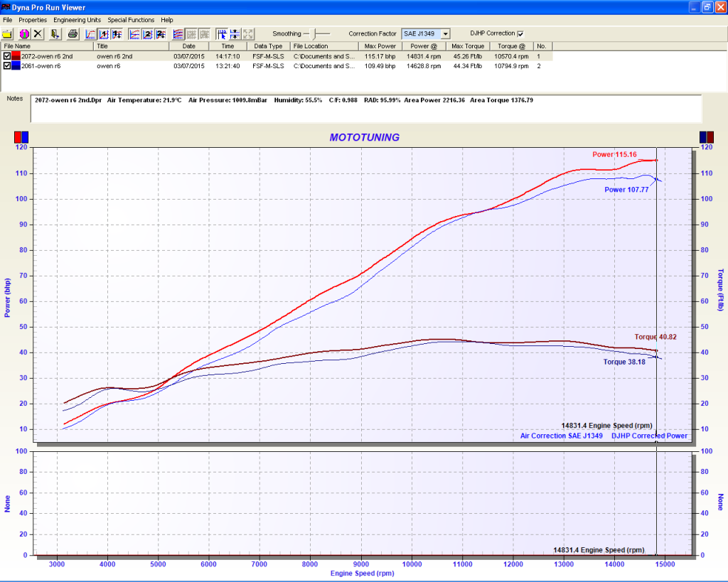The height and width of the screenshot is (582, 728).
Task: Open the Correction Factor SAE J1349 dropdown
Action: point(445,33)
